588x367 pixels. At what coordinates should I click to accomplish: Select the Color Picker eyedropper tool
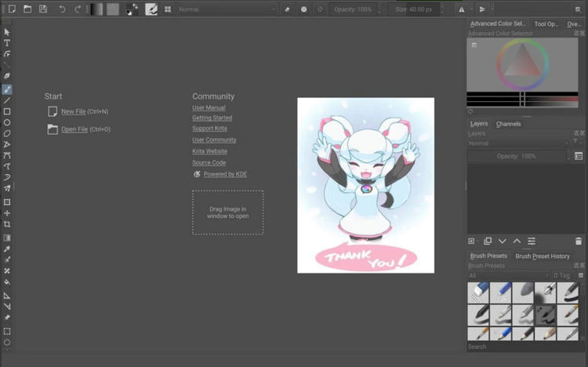(x=7, y=249)
